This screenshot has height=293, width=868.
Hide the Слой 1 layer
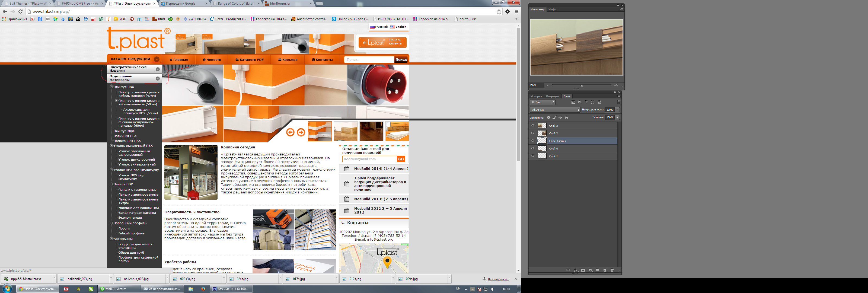(x=533, y=156)
